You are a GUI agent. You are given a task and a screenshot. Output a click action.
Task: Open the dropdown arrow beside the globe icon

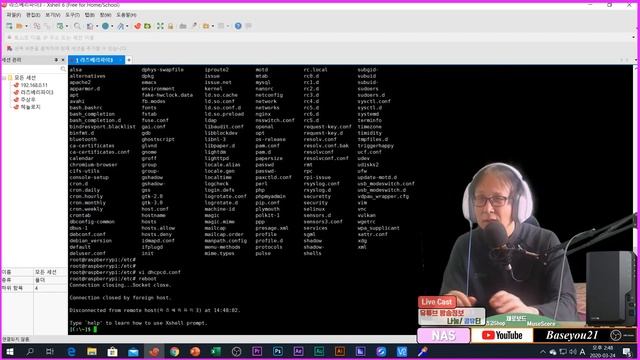click(x=112, y=26)
